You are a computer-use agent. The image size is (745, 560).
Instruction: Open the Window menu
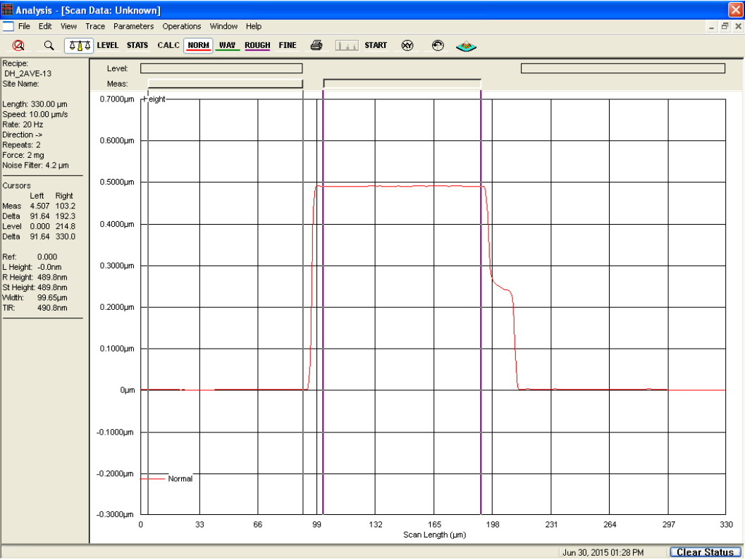click(x=223, y=26)
